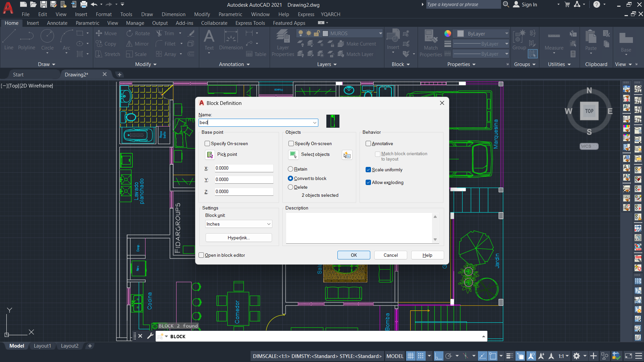Open the block Name dropdown list
This screenshot has width=644, height=362.
click(x=315, y=123)
